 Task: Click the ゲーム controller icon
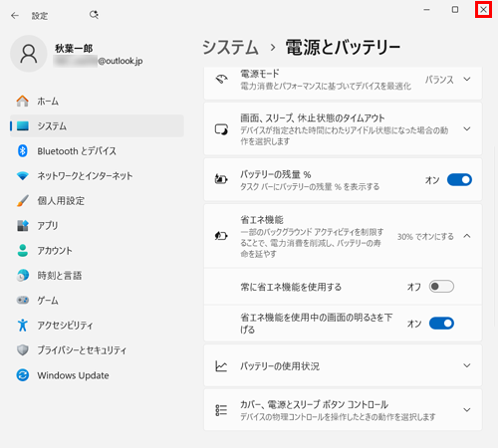tap(23, 301)
